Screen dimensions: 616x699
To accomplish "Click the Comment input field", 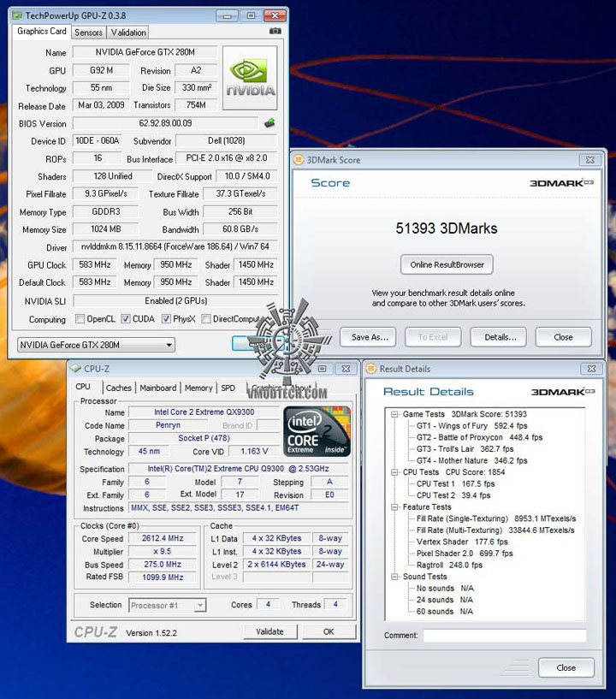I will point(505,635).
